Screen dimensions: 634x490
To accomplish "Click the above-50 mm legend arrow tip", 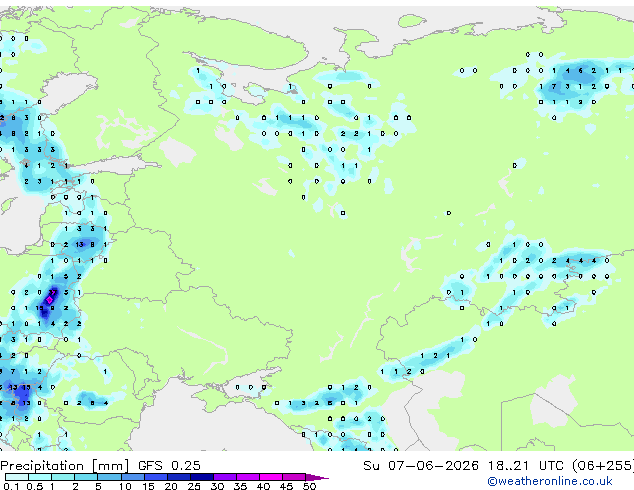I will click(317, 477).
